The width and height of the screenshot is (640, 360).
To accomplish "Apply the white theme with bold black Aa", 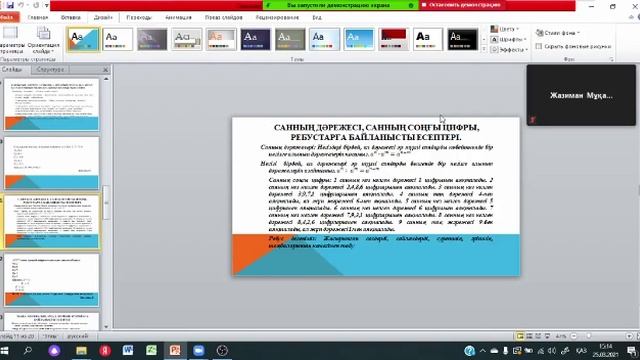I will click(428, 39).
